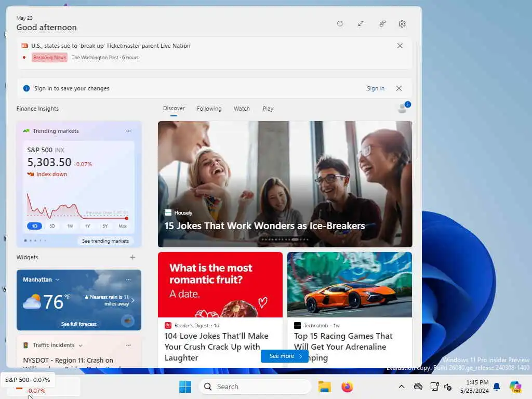Click the cloud sync tray icon

(418, 387)
